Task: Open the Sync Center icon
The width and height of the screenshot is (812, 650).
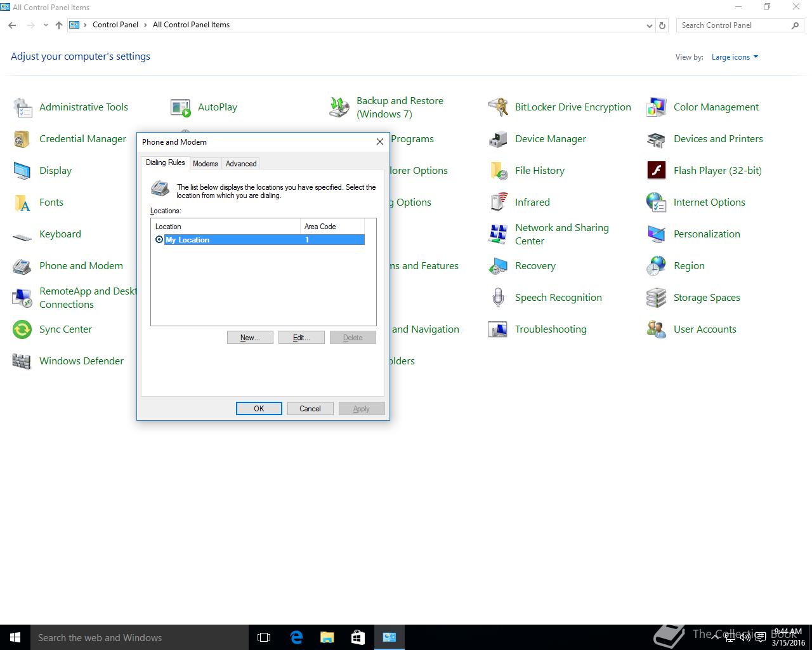Action: (22, 329)
